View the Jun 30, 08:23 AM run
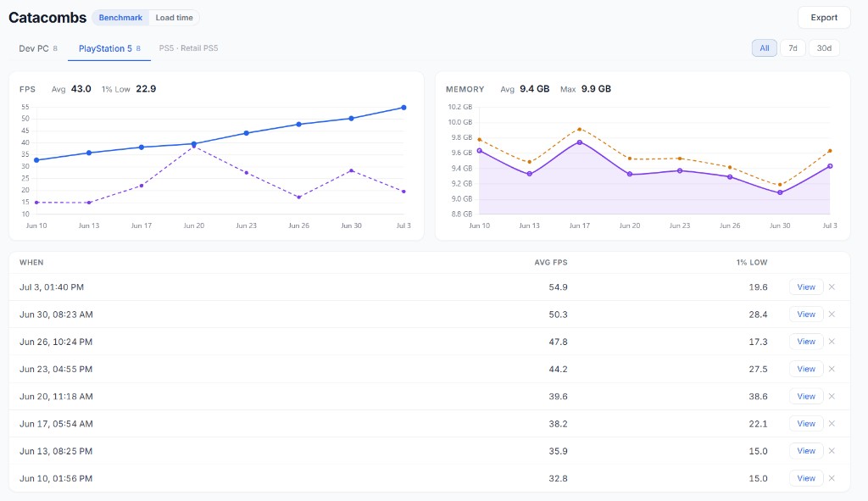 pos(806,315)
